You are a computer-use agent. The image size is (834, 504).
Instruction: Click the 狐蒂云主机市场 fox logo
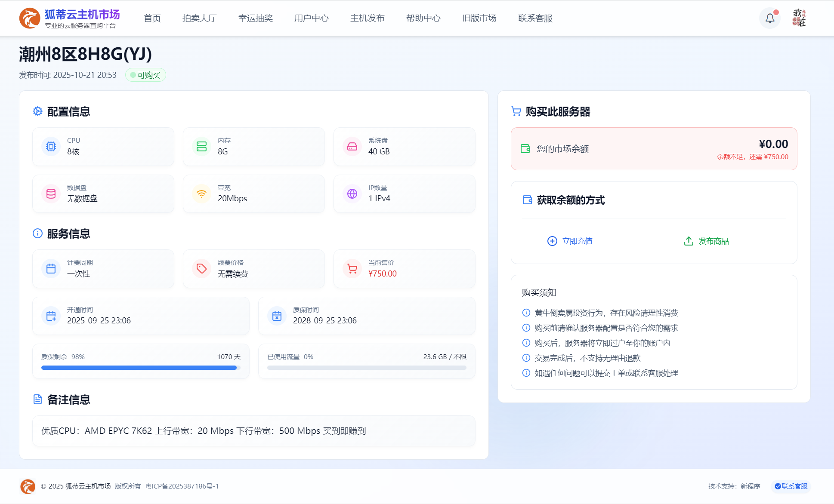[29, 18]
